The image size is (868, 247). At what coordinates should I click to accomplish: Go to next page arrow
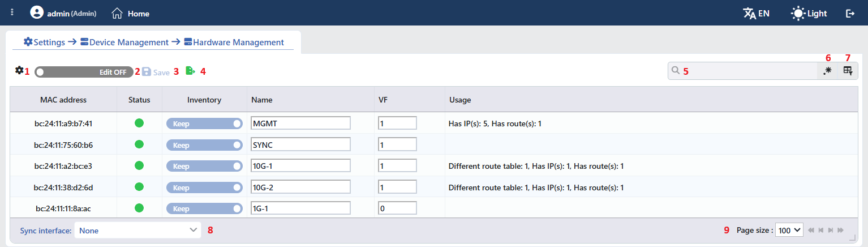pos(831,230)
